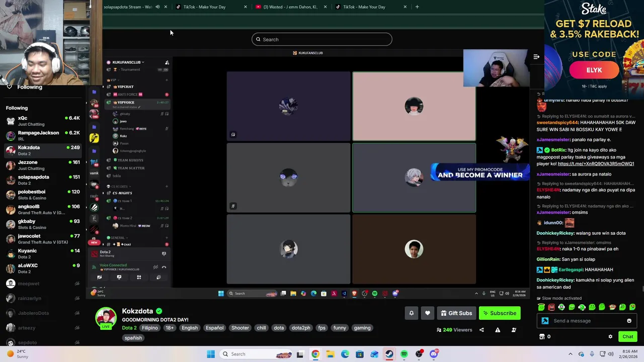
Task: Open activities icon in Discord voice panel
Action: click(139, 277)
